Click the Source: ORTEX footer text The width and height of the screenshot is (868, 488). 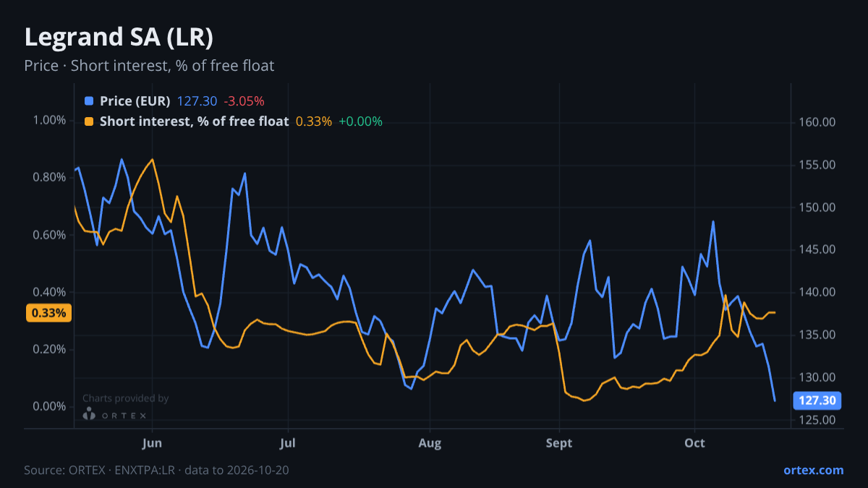tap(156, 470)
